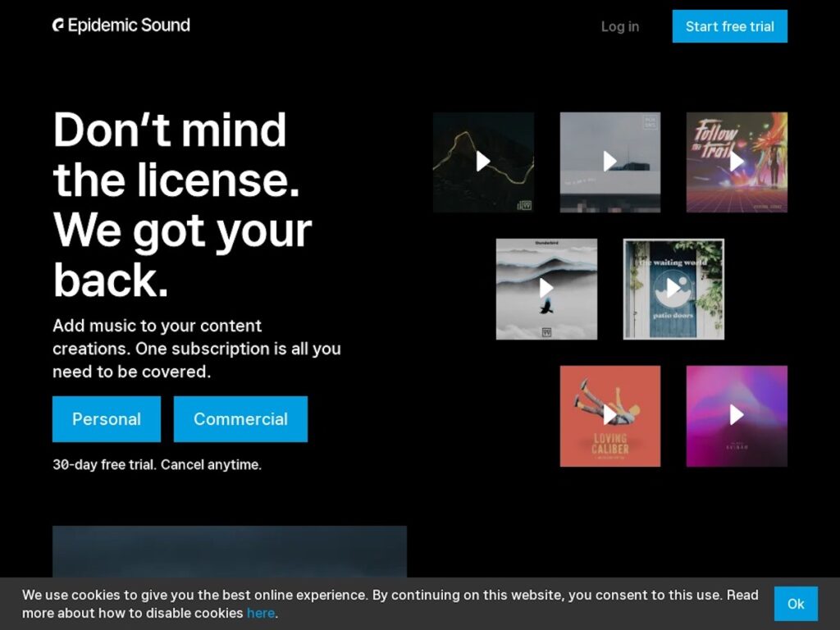Play the Loving Caliber album track
This screenshot has width=840, height=630.
click(610, 416)
